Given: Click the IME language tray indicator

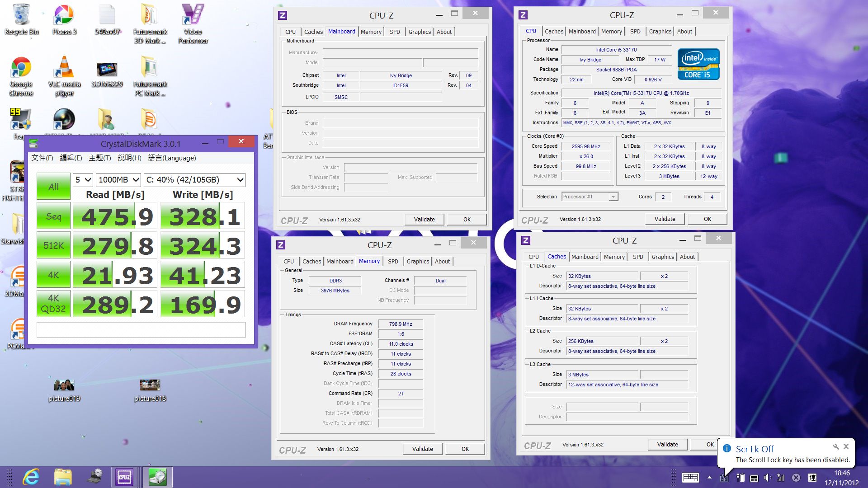Looking at the screenshot, I should tap(812, 478).
